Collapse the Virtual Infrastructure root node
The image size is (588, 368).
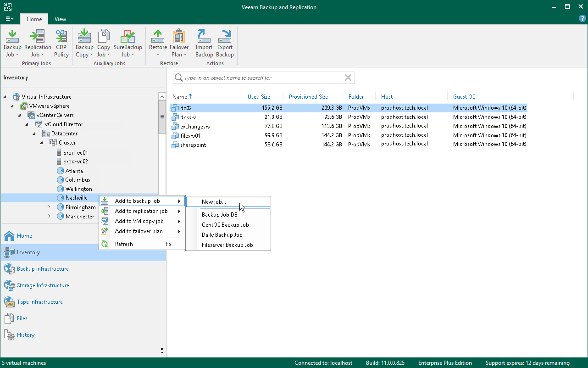click(x=6, y=97)
